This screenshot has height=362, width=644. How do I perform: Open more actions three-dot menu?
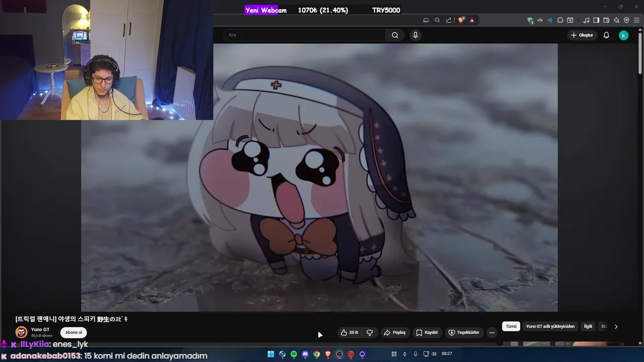tap(492, 332)
